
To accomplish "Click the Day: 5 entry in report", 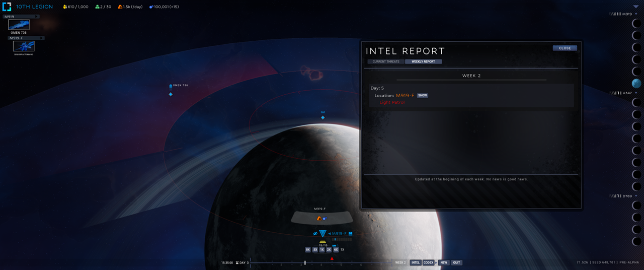I will [x=377, y=88].
